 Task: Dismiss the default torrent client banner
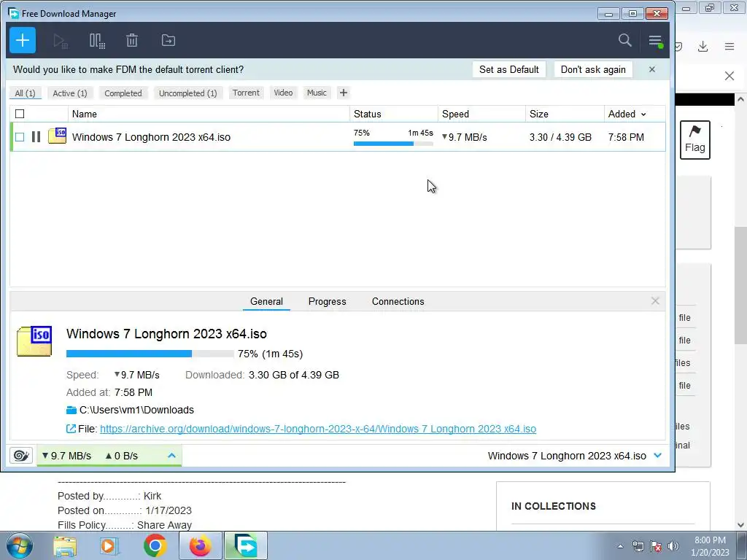point(652,69)
